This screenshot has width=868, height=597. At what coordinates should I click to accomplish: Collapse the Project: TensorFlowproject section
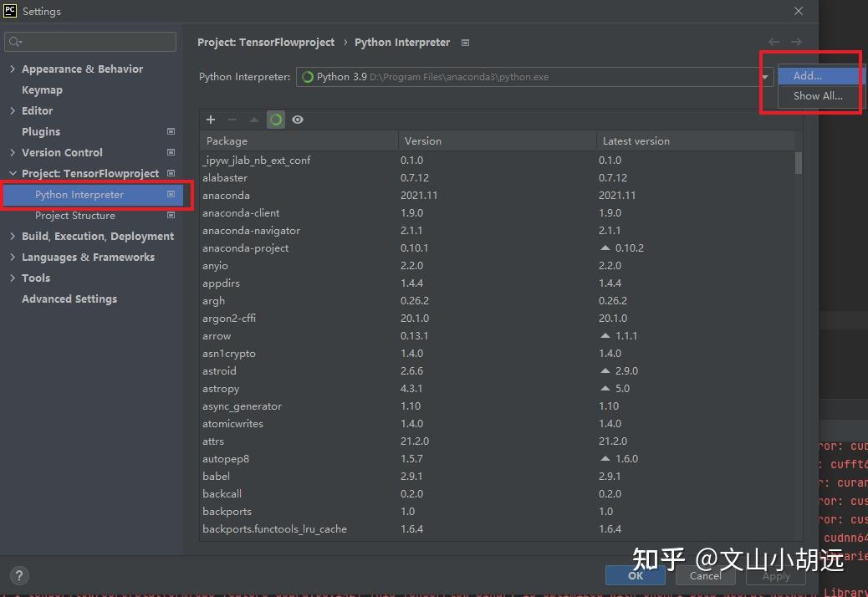click(13, 173)
